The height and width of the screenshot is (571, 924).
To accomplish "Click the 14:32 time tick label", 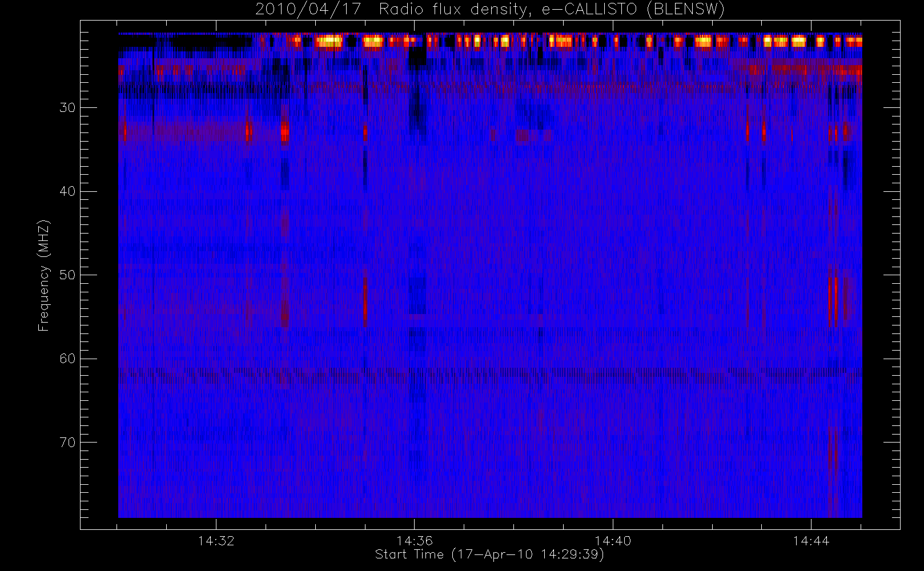I will [216, 541].
